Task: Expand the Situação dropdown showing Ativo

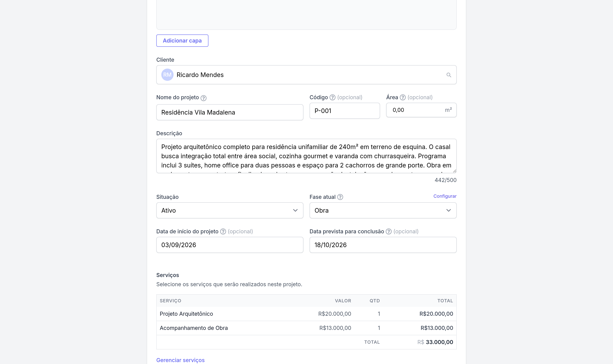Action: click(230, 211)
